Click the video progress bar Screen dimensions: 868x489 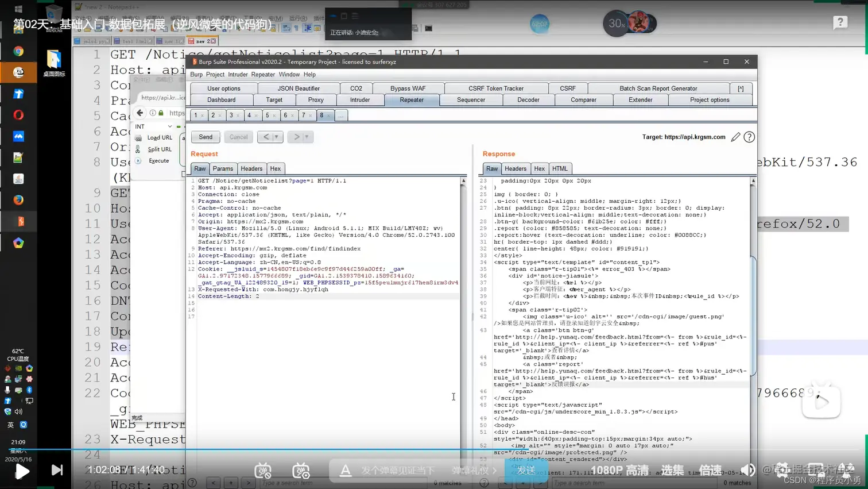[434, 449]
